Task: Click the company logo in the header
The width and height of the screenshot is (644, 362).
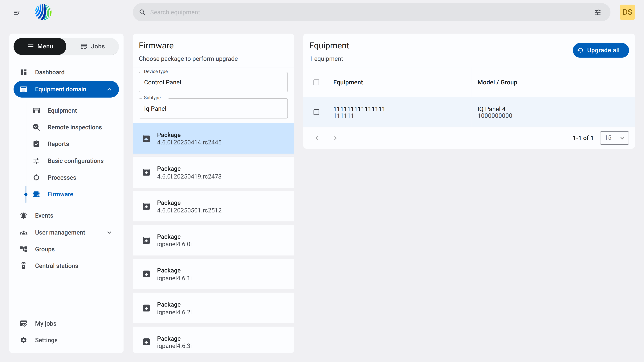Action: click(x=43, y=12)
